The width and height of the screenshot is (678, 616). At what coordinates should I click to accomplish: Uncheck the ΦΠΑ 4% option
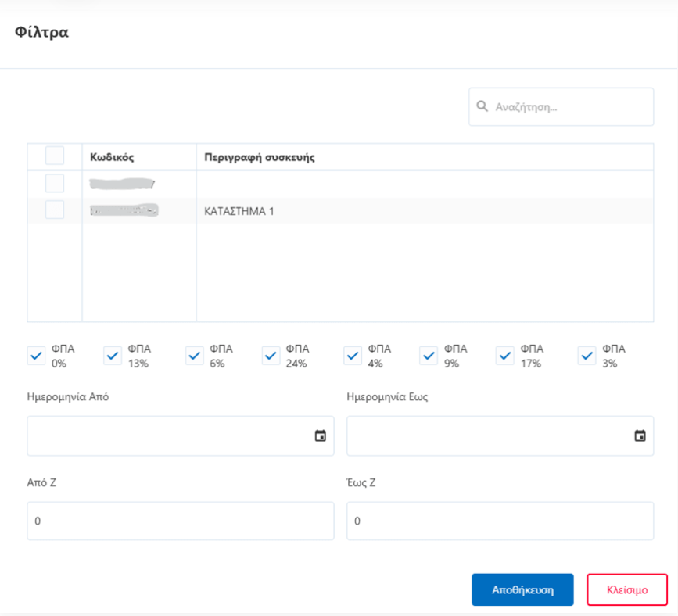(x=352, y=356)
